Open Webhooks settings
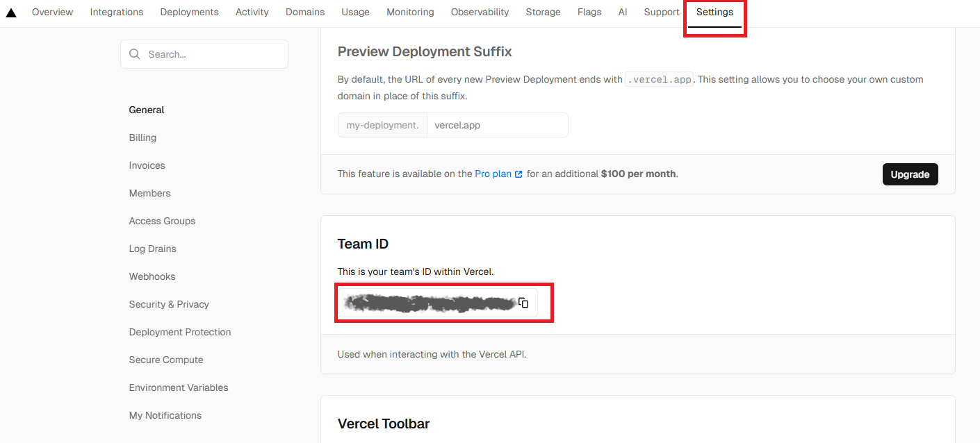 tap(152, 276)
